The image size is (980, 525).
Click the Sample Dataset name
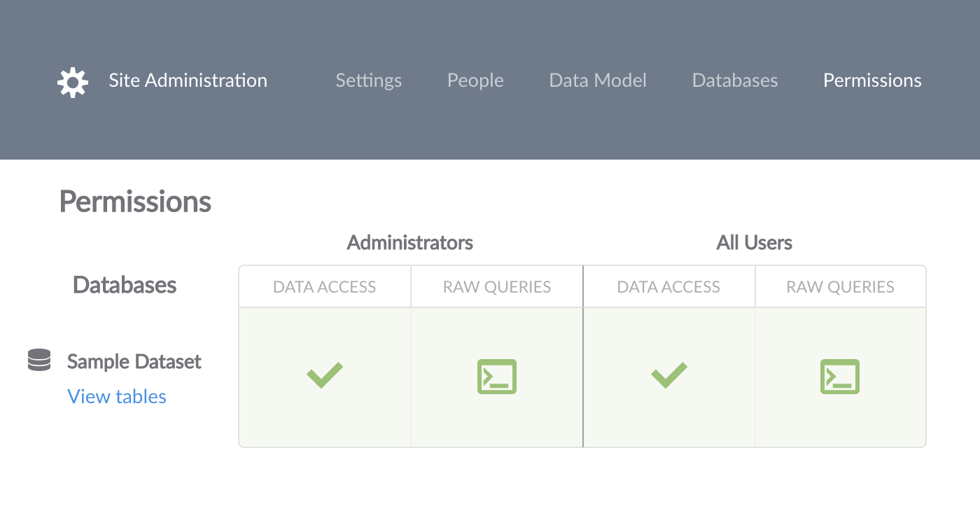pyautogui.click(x=134, y=362)
